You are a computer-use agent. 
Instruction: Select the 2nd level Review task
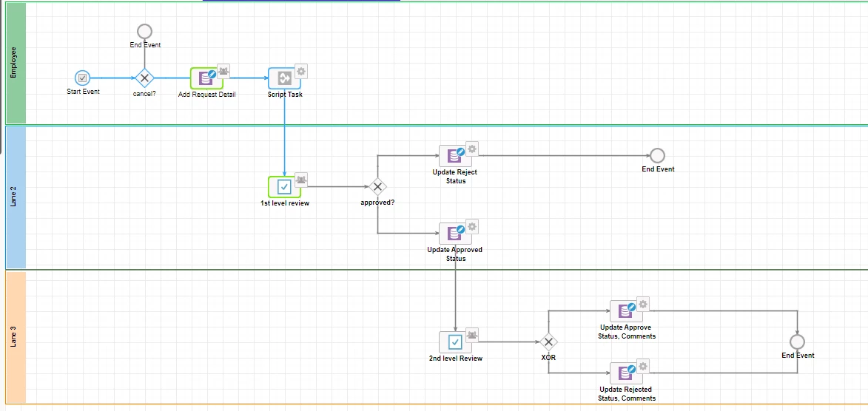click(455, 342)
